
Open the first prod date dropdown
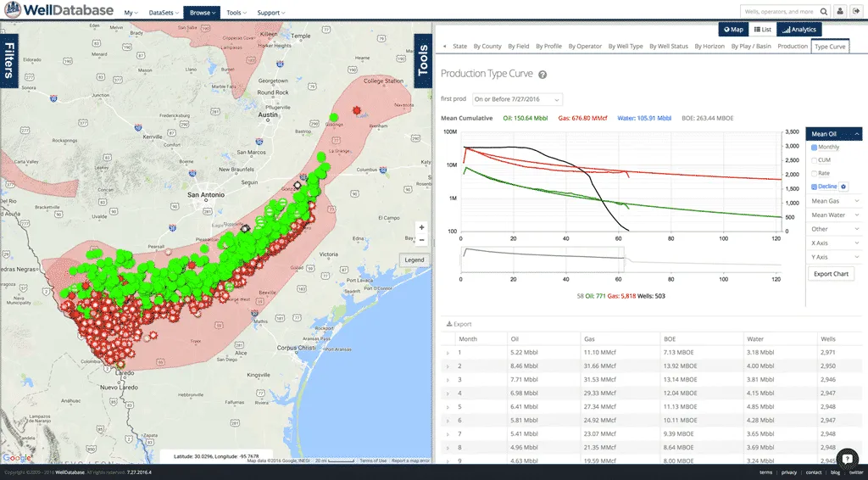(x=517, y=99)
